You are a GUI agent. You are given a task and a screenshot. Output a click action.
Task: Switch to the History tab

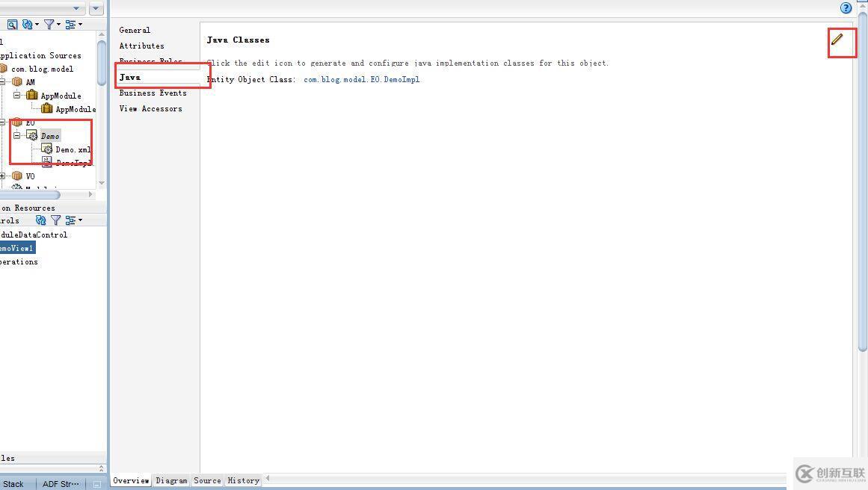click(242, 480)
